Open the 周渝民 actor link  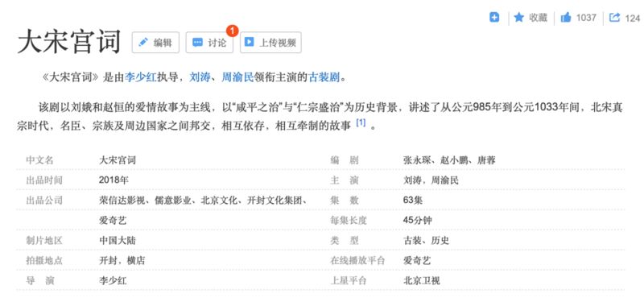(x=237, y=77)
